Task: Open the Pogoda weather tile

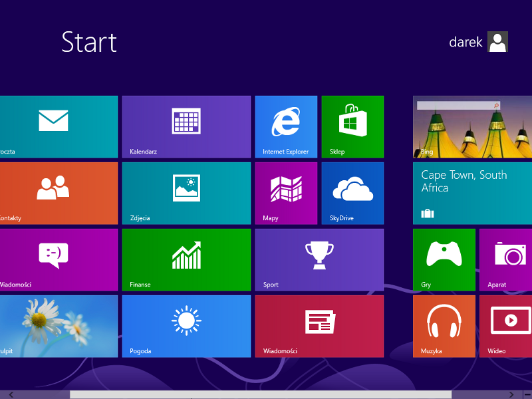Action: pos(186,326)
